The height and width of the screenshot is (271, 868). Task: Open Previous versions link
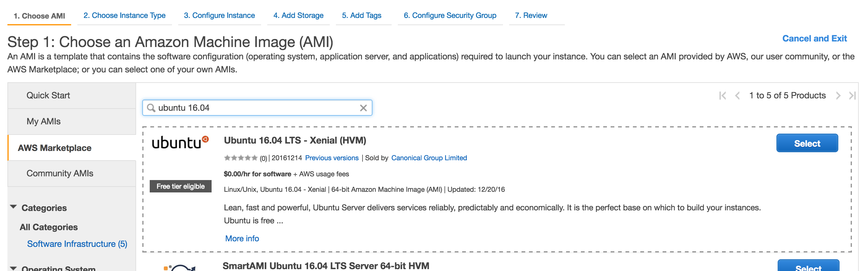click(x=332, y=158)
